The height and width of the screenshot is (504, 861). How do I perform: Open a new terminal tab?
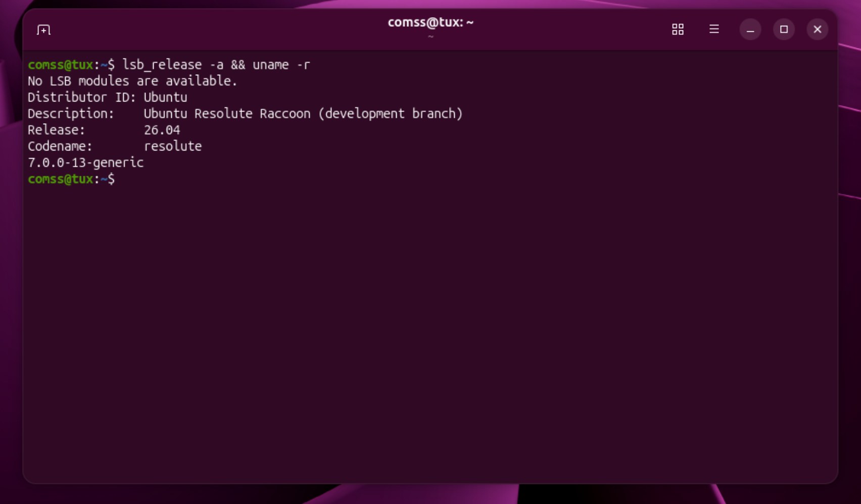point(43,30)
